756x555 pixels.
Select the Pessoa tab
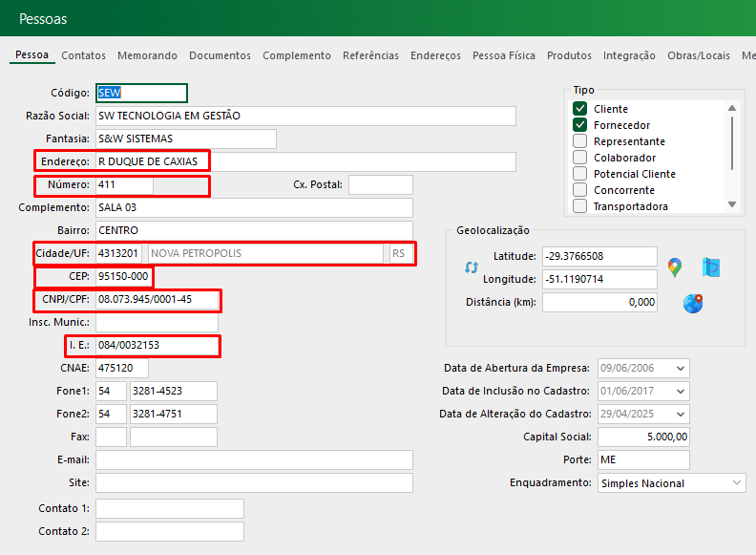pos(31,55)
